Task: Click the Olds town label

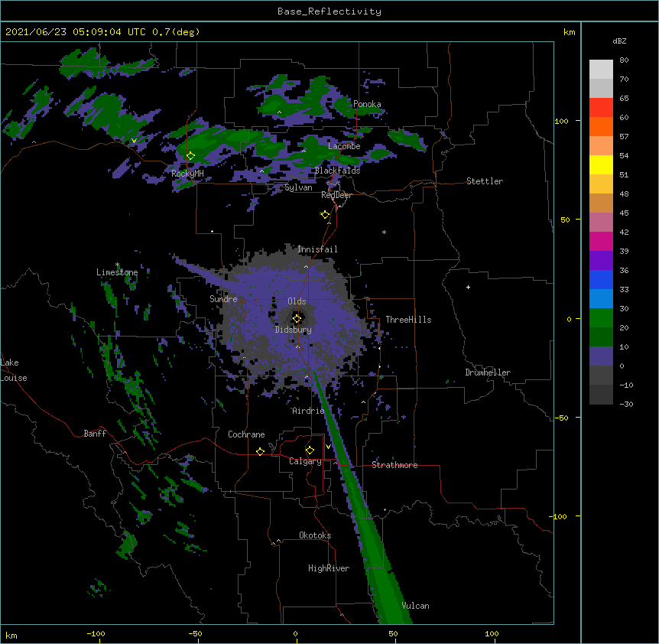Action: tap(297, 301)
